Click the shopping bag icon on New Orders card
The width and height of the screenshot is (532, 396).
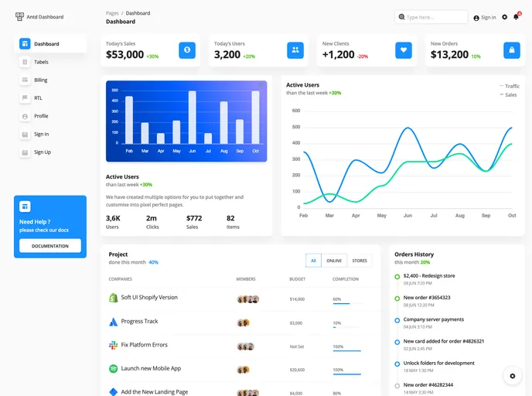tap(511, 50)
